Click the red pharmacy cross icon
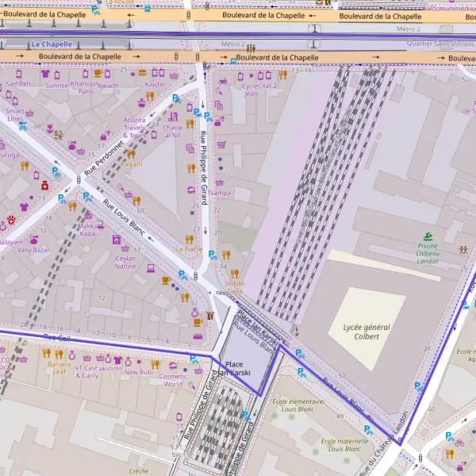 pyautogui.click(x=45, y=185)
